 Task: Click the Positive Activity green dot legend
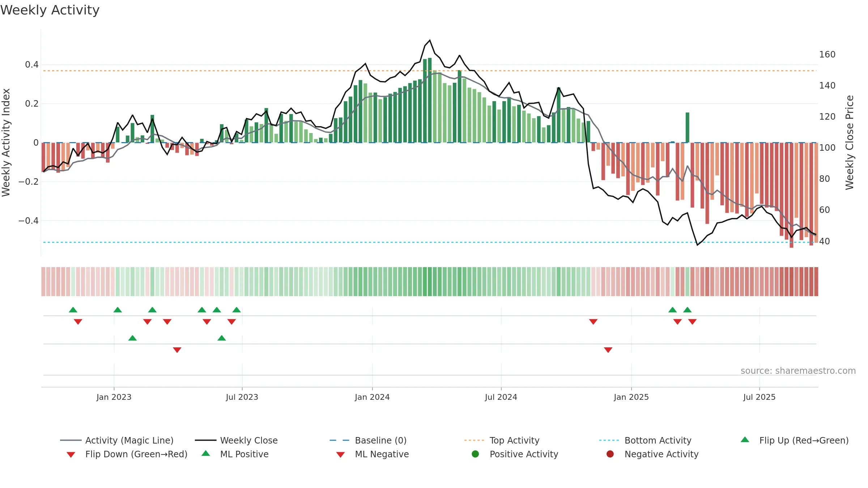pyautogui.click(x=476, y=454)
